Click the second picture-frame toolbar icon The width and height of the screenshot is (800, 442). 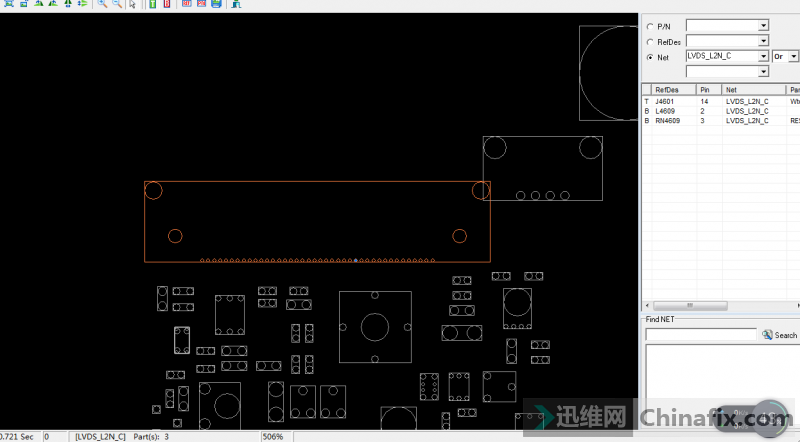[x=23, y=4]
